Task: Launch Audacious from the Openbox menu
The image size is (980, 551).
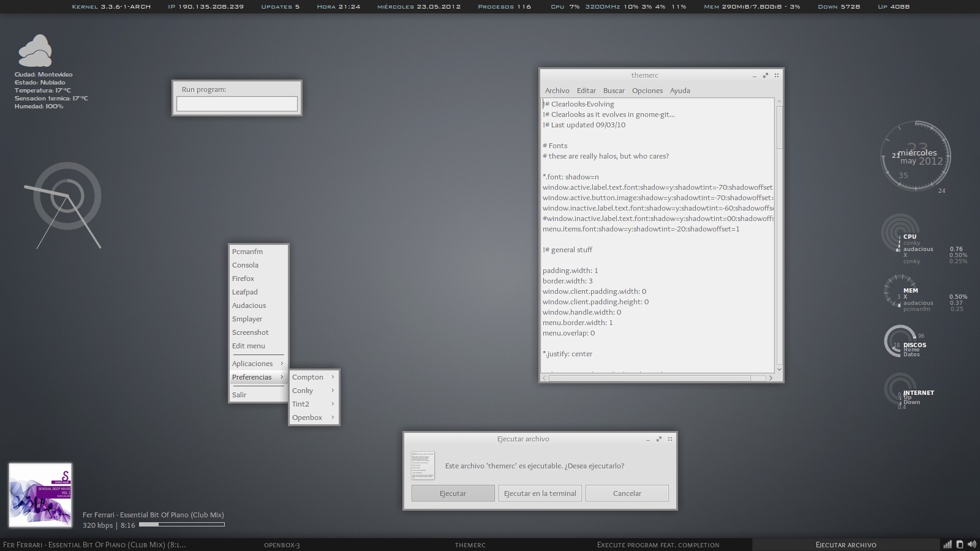Action: [x=258, y=305]
